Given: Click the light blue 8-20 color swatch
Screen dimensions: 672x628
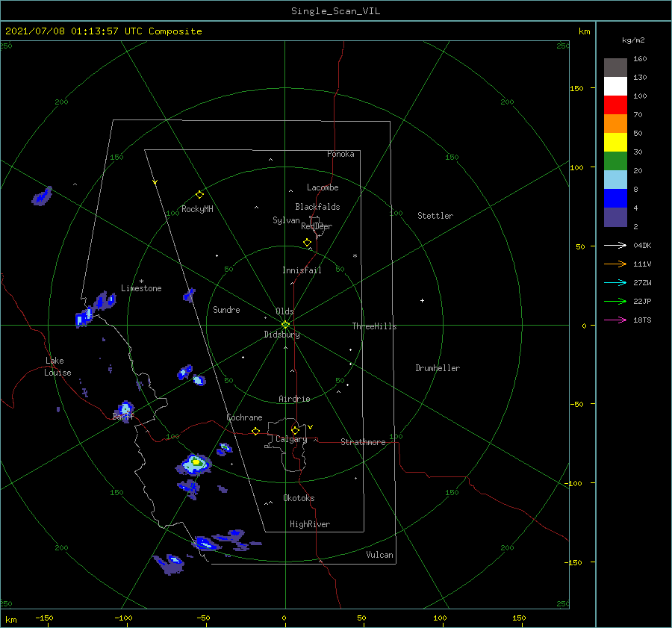Looking at the screenshot, I should tap(615, 180).
